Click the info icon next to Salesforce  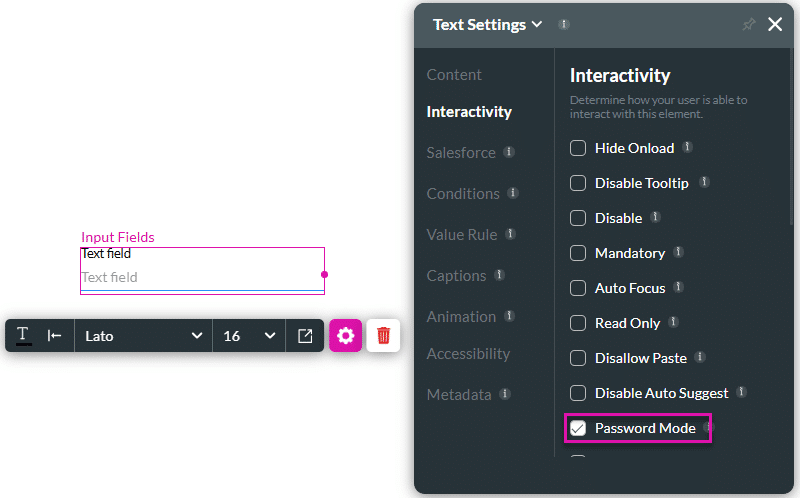click(509, 152)
